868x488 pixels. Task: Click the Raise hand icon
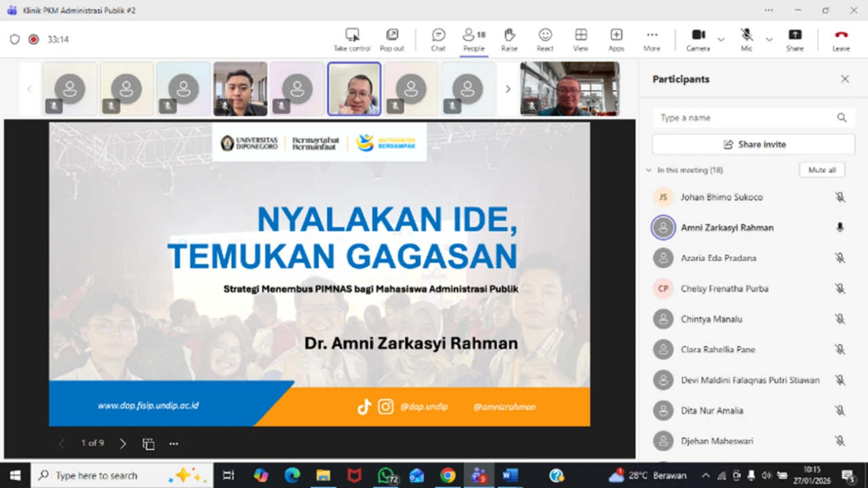(x=509, y=39)
